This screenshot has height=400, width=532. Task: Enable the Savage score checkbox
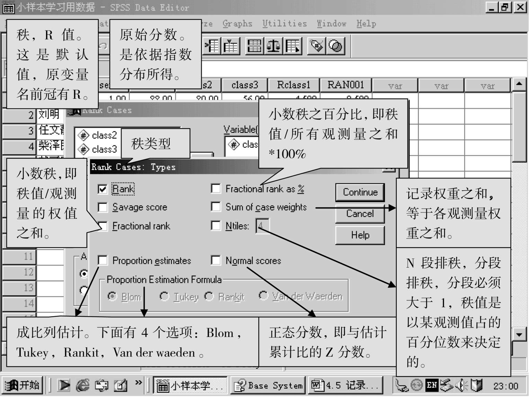click(103, 207)
